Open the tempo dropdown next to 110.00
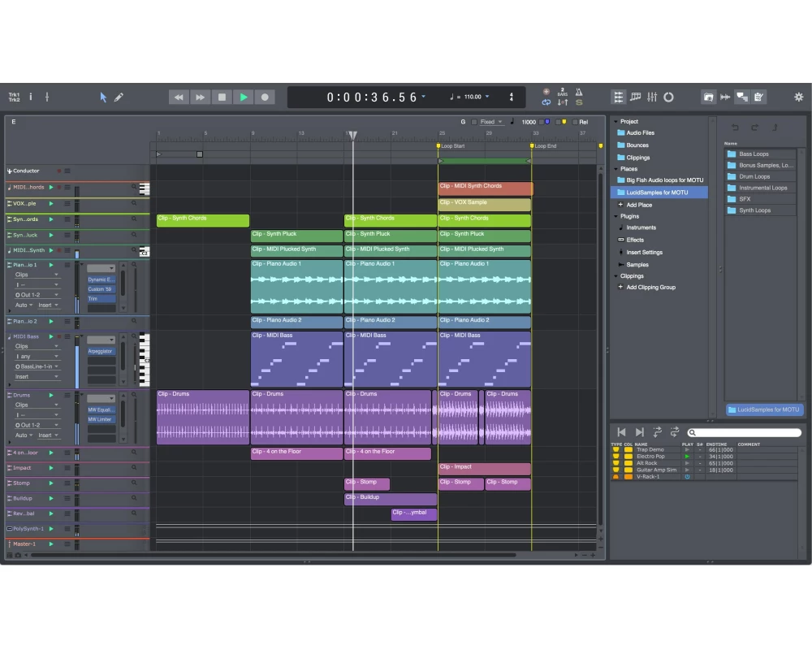This screenshot has height=650, width=812. pos(487,97)
